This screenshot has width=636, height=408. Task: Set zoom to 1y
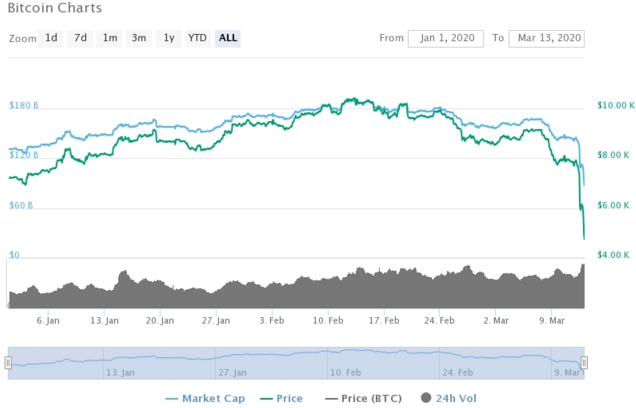point(169,38)
